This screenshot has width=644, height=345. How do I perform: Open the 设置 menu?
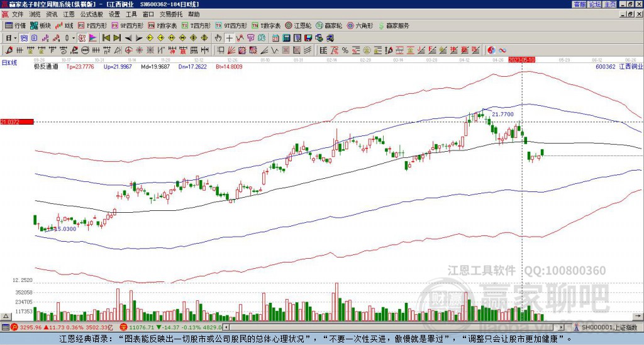114,14
